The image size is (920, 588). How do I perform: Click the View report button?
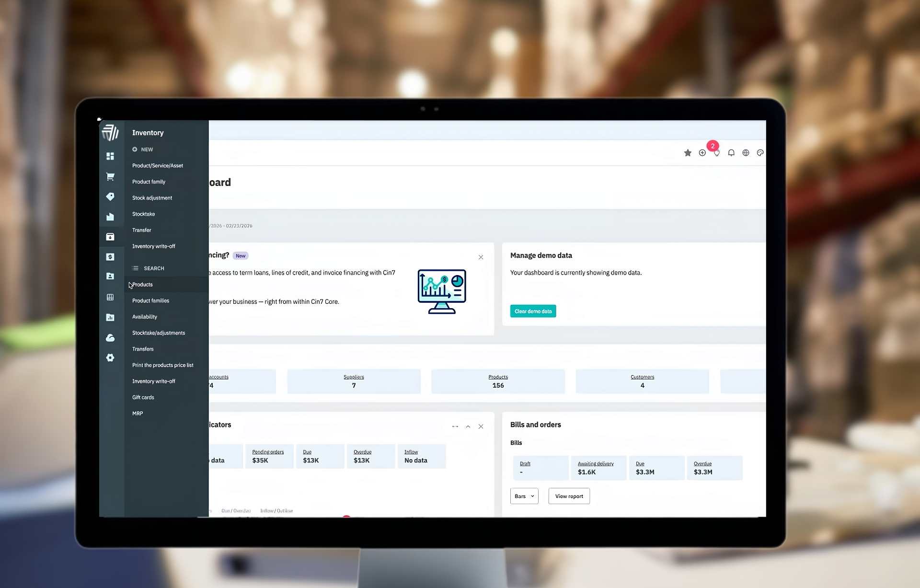pyautogui.click(x=569, y=496)
